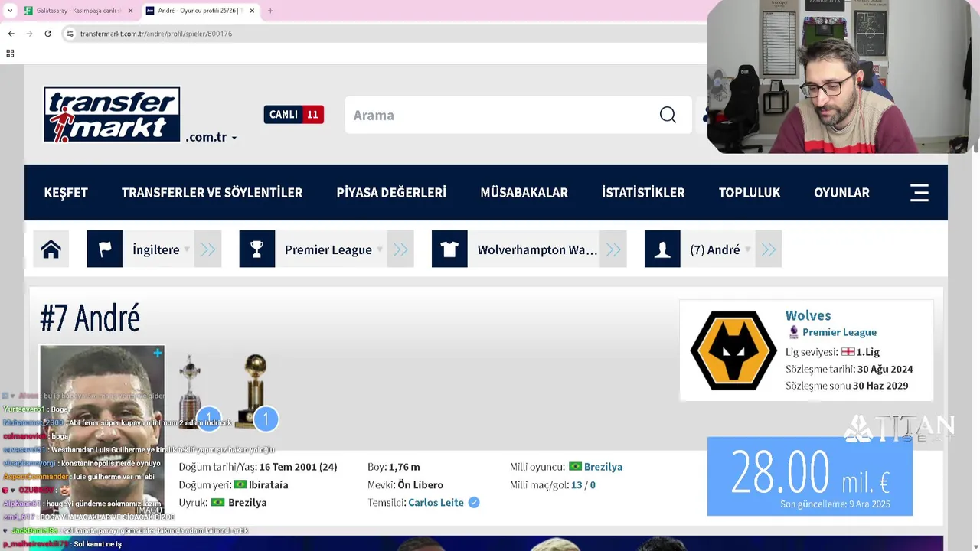Screen dimensions: 980x551
Task: Click the person icon beside (7) André
Action: tap(662, 249)
